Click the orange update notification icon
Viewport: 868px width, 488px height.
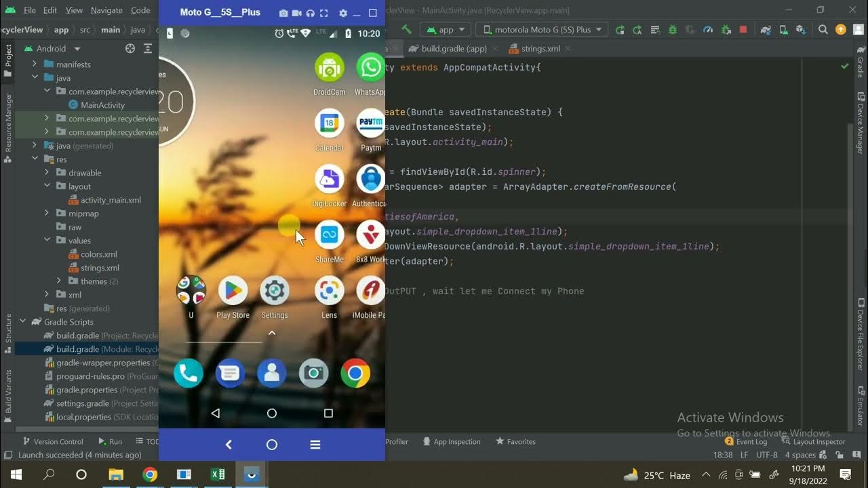click(x=841, y=30)
